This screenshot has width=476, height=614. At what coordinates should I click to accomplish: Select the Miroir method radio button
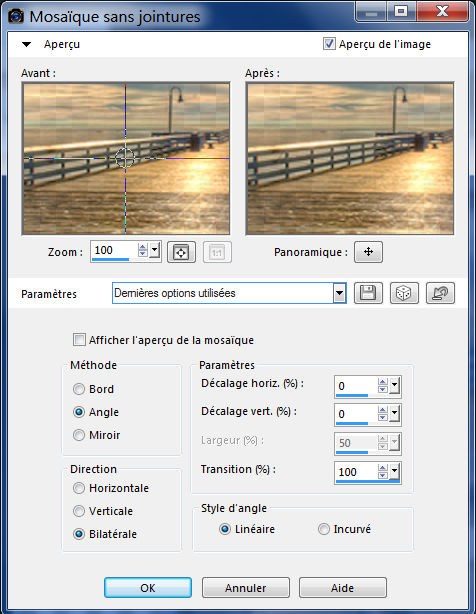[x=79, y=435]
